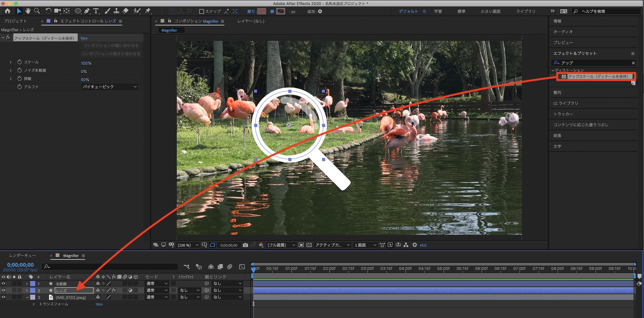
Task: Select the 学習 workspace
Action: (438, 11)
